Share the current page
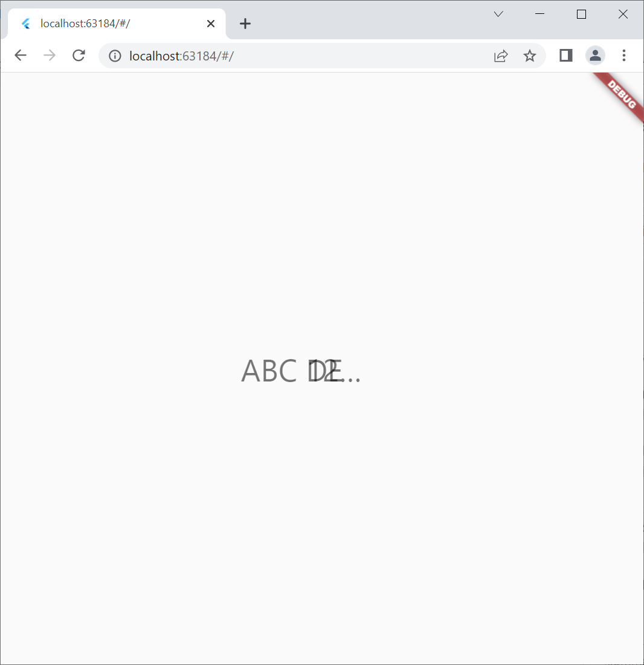The image size is (644, 665). (x=501, y=55)
